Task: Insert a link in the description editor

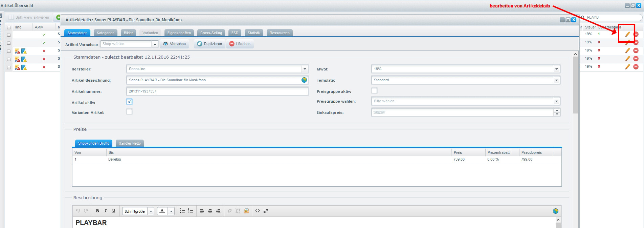Action: (x=230, y=211)
